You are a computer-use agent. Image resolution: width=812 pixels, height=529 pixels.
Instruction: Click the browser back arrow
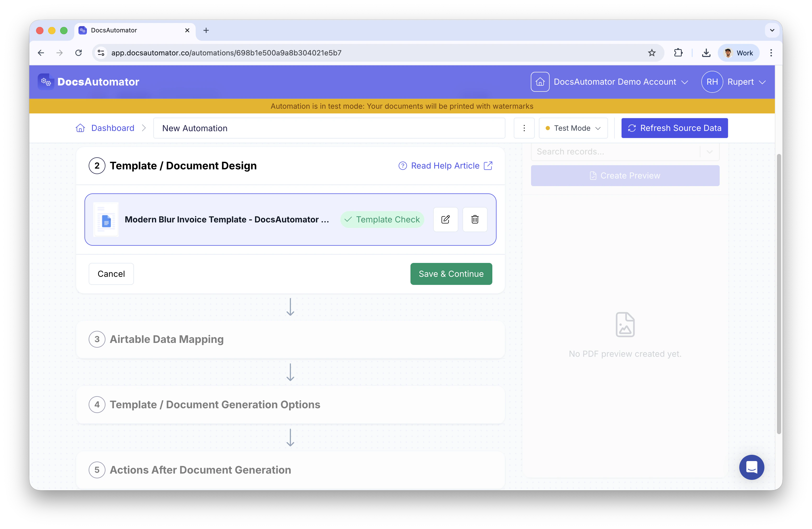[41, 53]
